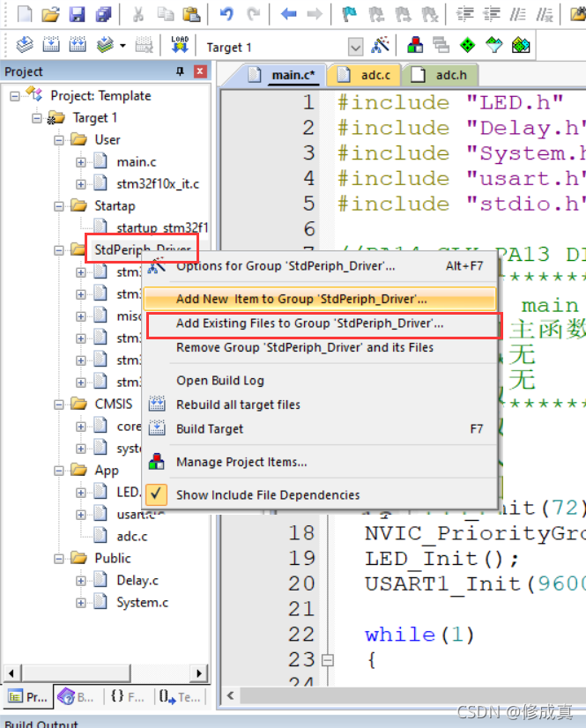Choose Add Existing Files to Group 'StdPeriph_Driver'
The height and width of the screenshot is (728, 586).
pyautogui.click(x=320, y=323)
